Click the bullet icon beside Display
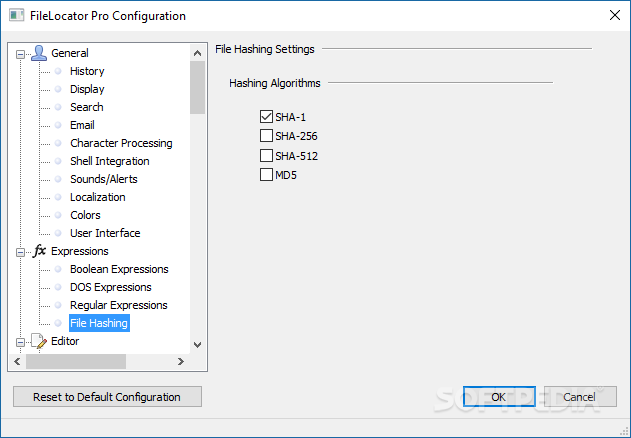Screen dimensions: 631x438 pyautogui.click(x=58, y=89)
